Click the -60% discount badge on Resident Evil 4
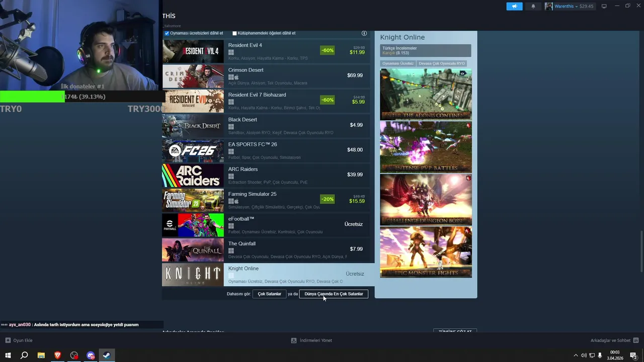Screen dimensions: 644x362 click(327, 50)
